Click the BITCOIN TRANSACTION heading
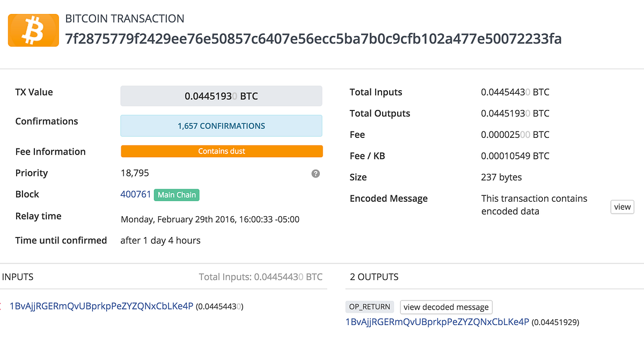 125,19
